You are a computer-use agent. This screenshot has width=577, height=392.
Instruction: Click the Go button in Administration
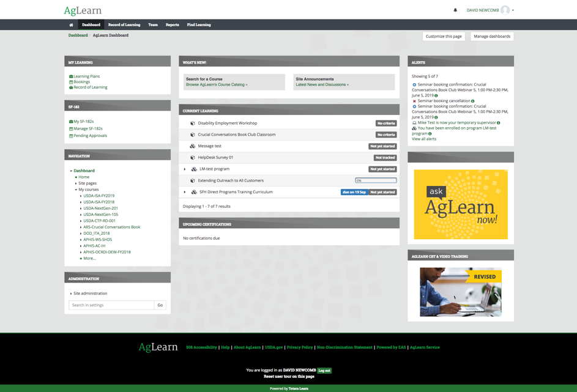point(160,305)
